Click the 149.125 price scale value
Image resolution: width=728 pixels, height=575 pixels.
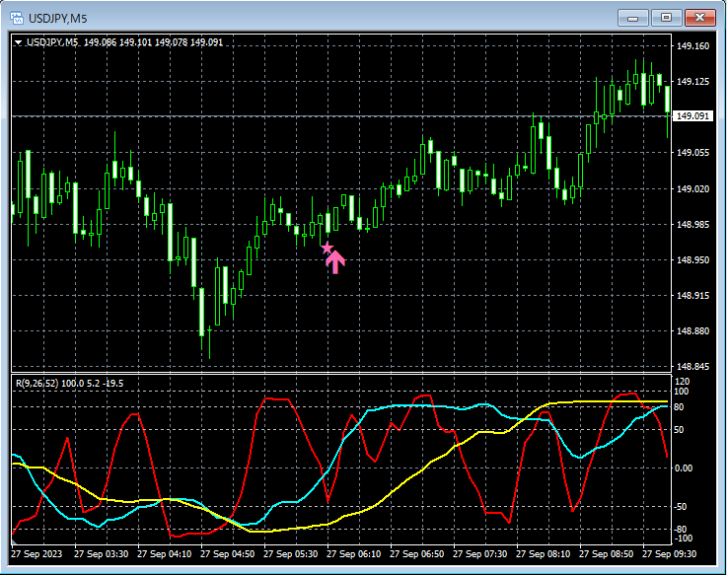[692, 82]
